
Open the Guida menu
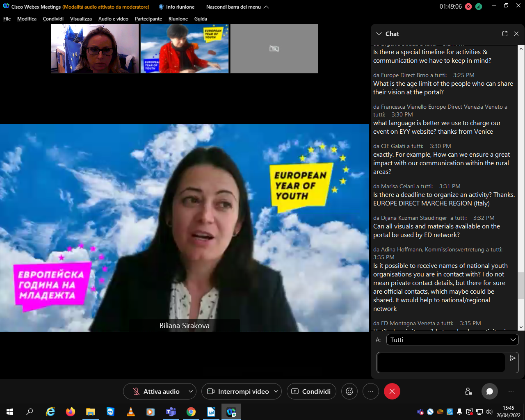(x=201, y=19)
